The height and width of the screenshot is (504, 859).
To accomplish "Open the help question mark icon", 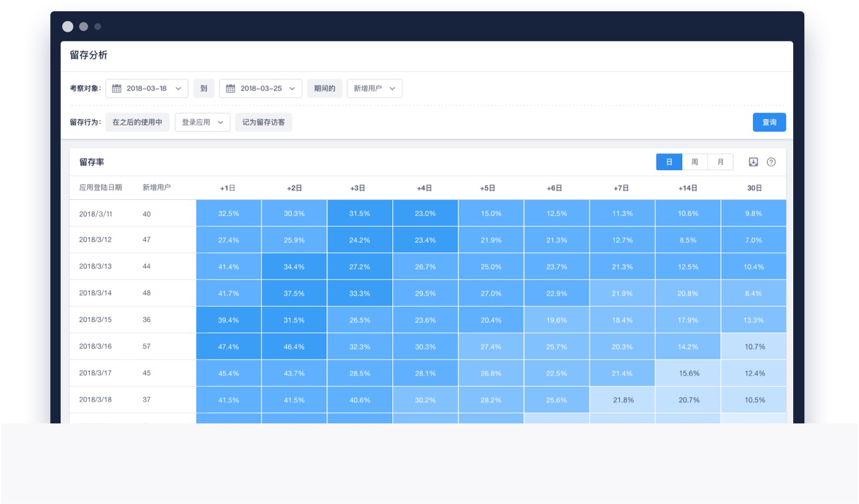I will click(771, 162).
